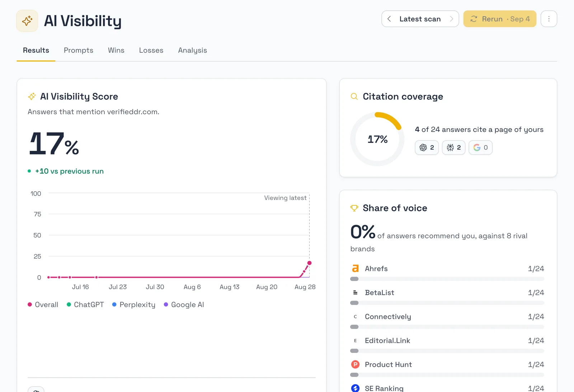
Task: Open the Losses tab
Action: click(151, 51)
